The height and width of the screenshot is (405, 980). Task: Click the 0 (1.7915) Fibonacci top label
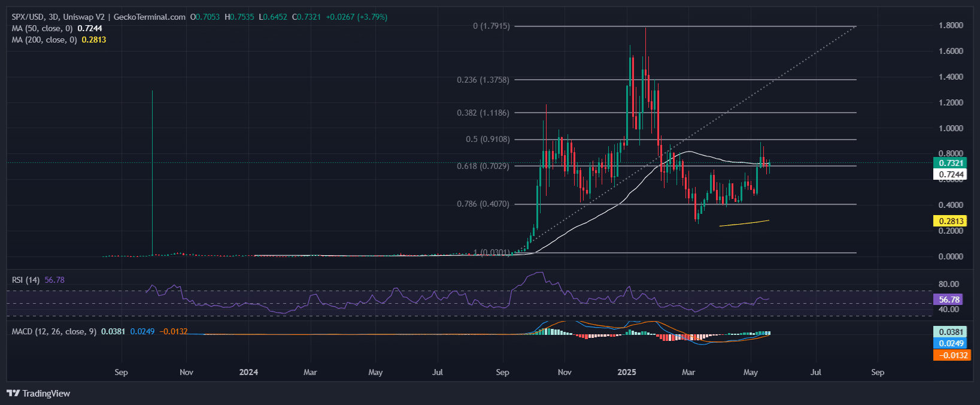[491, 26]
